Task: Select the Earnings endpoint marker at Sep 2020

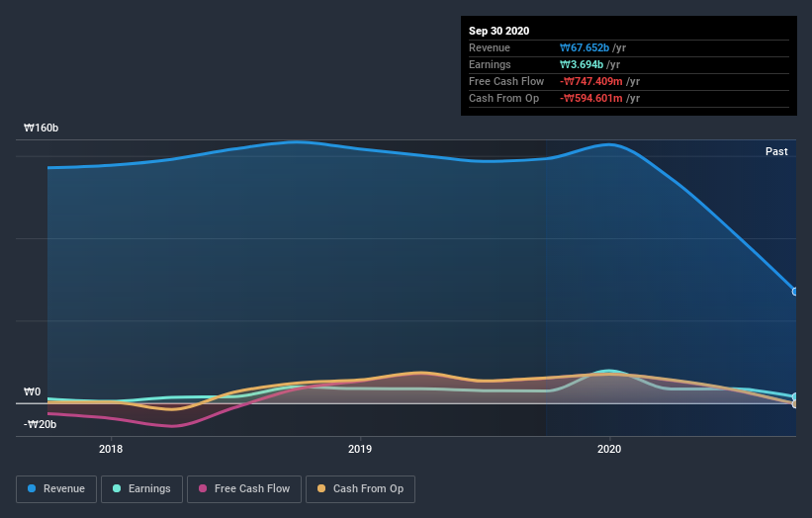Action: pyautogui.click(x=795, y=397)
